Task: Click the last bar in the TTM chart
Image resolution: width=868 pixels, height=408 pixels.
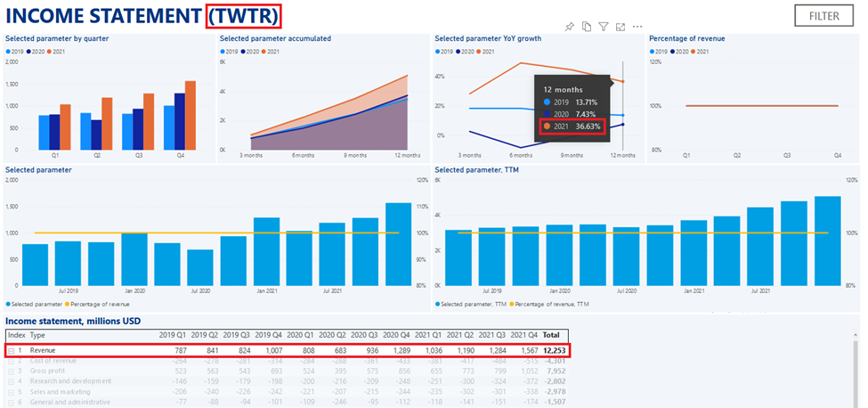Action: tap(828, 241)
